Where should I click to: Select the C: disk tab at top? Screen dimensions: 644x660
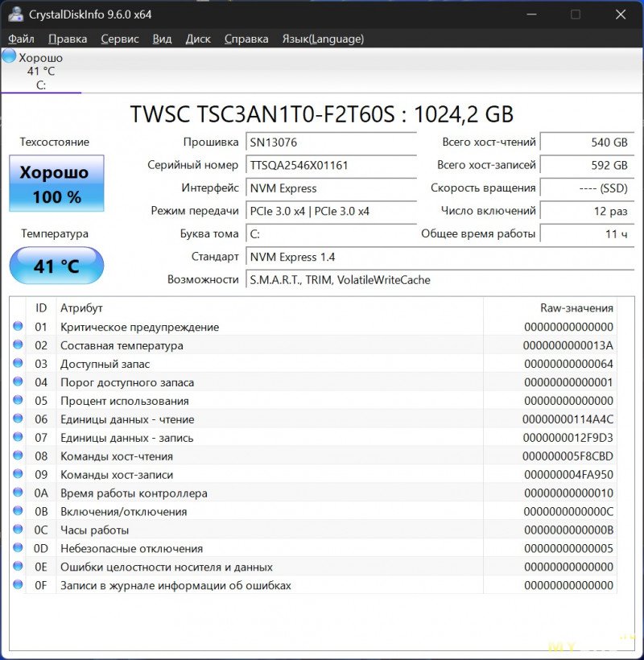pyautogui.click(x=41, y=71)
